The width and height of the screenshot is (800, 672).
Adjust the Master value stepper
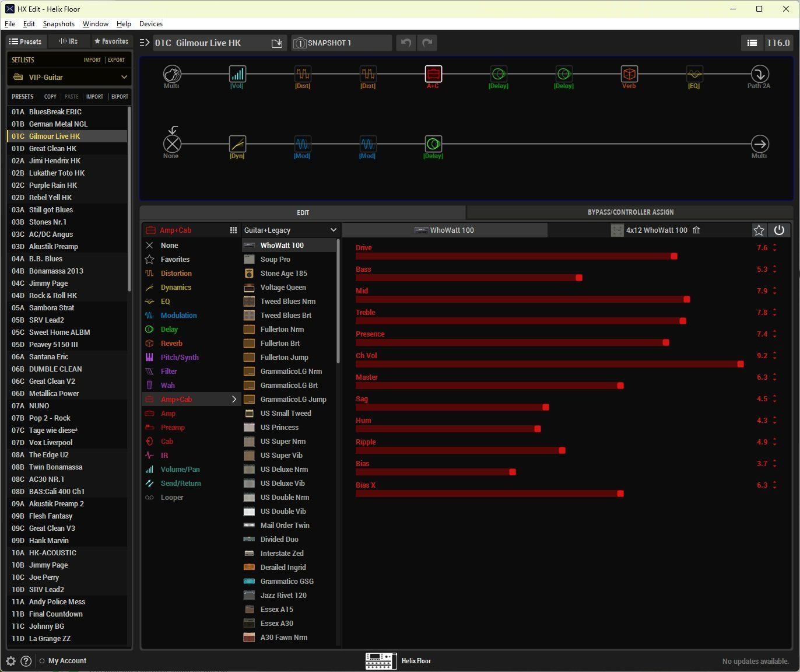tap(775, 377)
